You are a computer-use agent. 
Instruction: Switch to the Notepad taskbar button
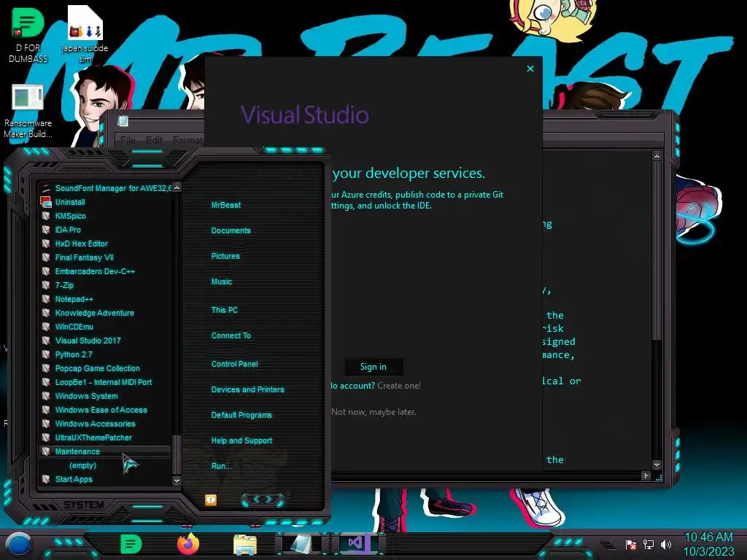[x=301, y=544]
